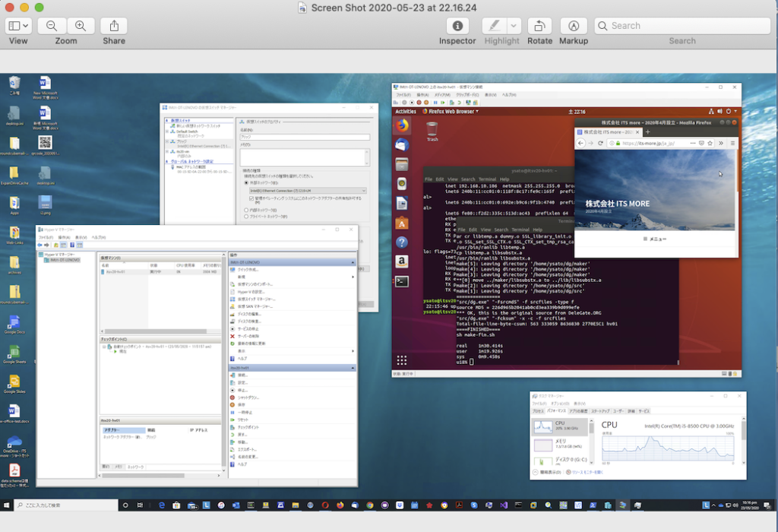The width and height of the screenshot is (778, 532).
Task: Rotate the image with the Rotate button
Action: coord(539,26)
